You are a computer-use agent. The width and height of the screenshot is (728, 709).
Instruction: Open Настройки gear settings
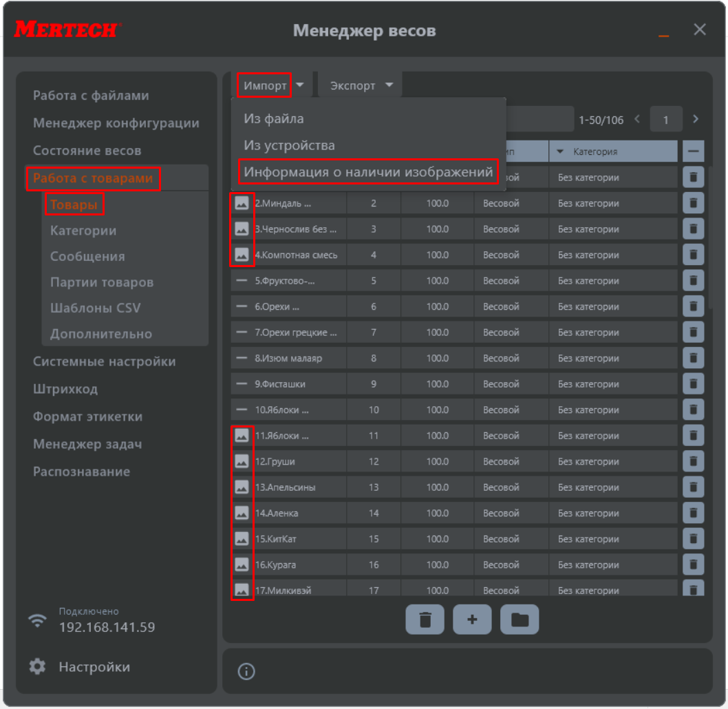(38, 667)
